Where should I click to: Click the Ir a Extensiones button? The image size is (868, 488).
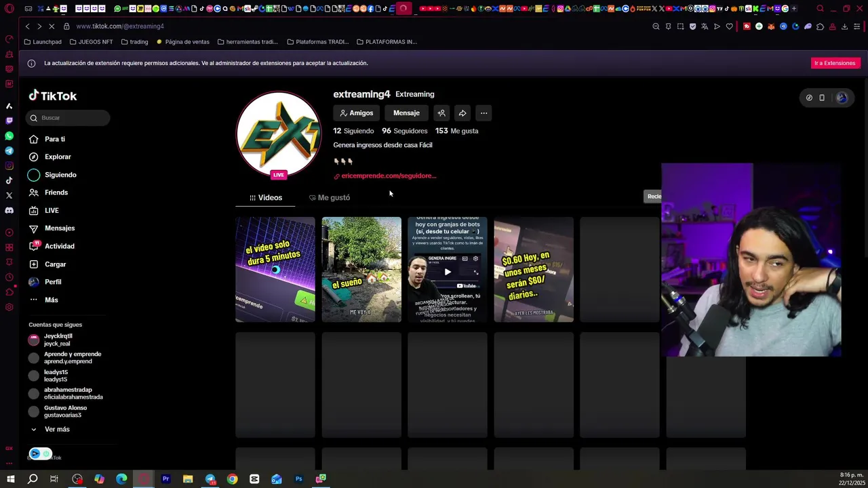point(835,63)
